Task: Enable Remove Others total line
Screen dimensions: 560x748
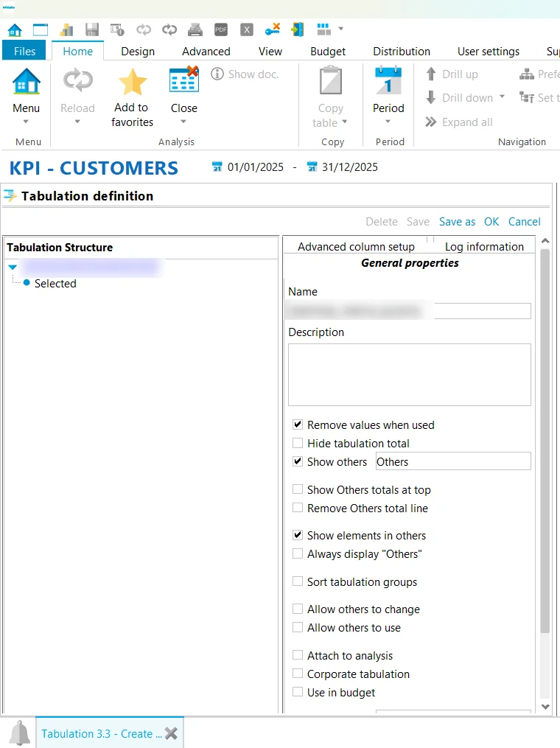Action: [298, 508]
